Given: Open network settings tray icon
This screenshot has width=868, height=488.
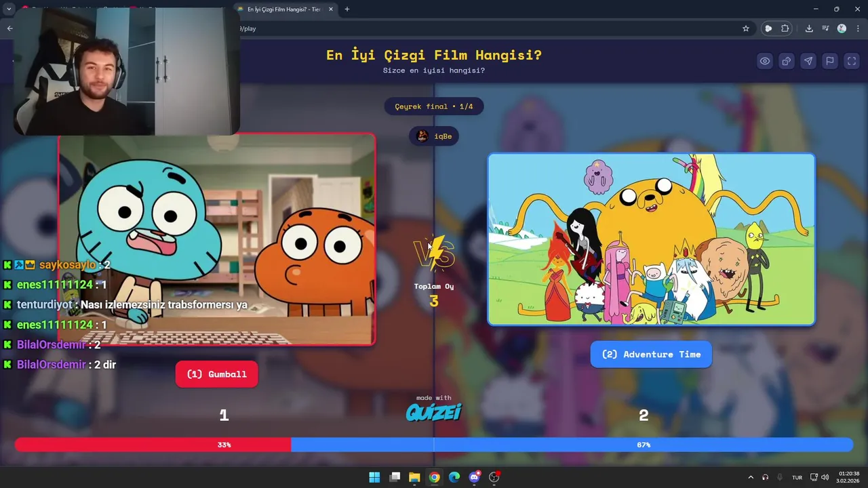Looking at the screenshot, I should [814, 477].
